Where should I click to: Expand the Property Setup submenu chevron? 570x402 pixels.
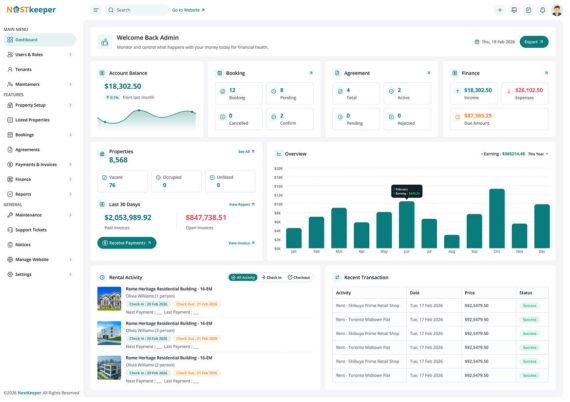(x=70, y=105)
